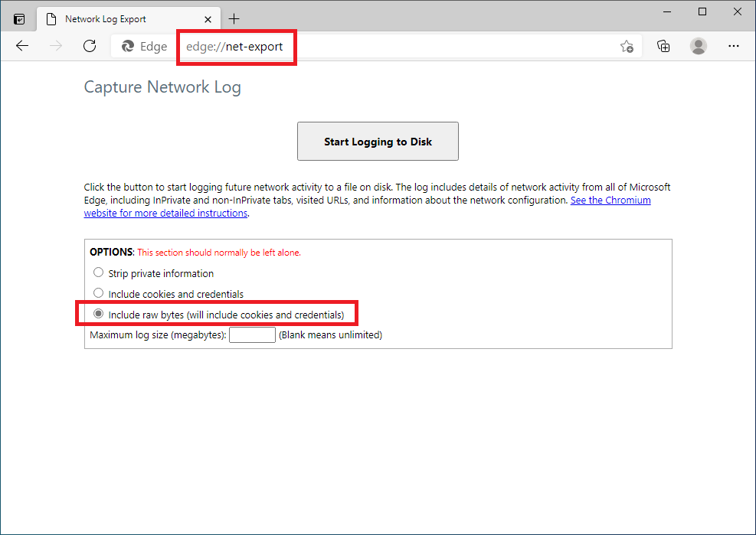
Task: Open Settings and more ellipsis menu
Action: (734, 46)
